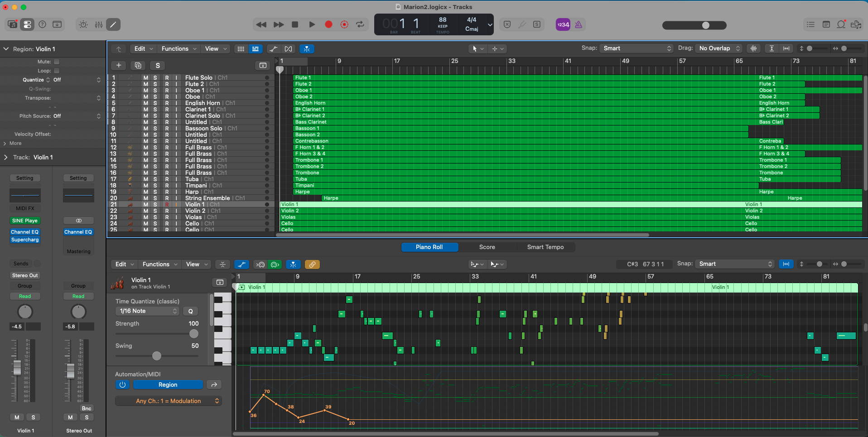This screenshot has width=868, height=437.
Task: Open the Tracks area Functions menu
Action: coord(179,49)
